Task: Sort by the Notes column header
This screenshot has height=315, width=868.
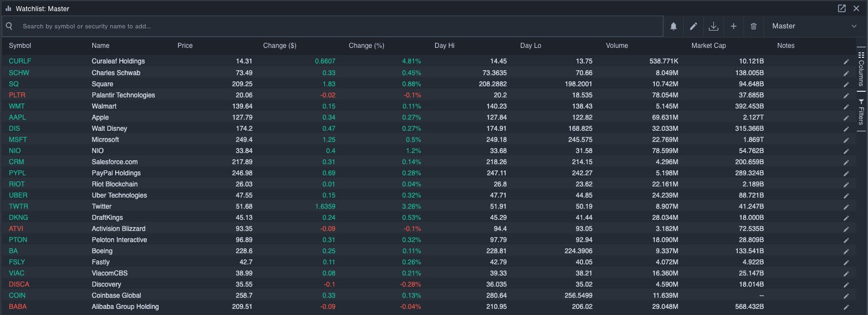Action: [x=786, y=46]
